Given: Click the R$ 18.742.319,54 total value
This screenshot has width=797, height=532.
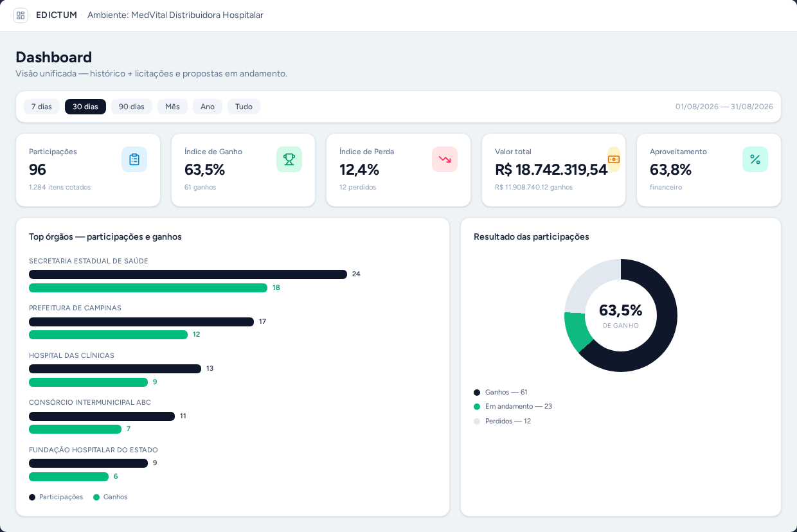Looking at the screenshot, I should coord(551,170).
